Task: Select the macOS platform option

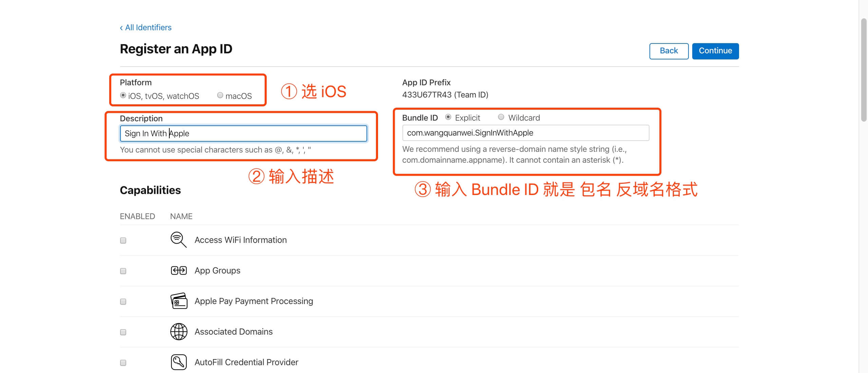Action: pos(220,95)
